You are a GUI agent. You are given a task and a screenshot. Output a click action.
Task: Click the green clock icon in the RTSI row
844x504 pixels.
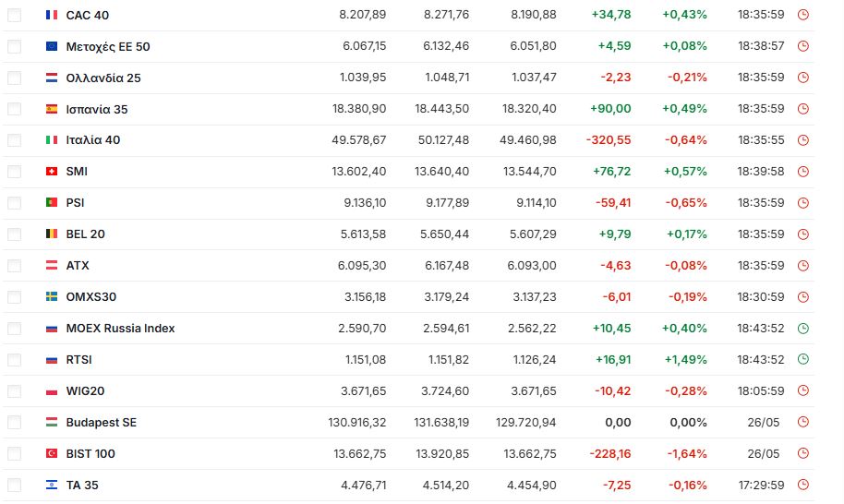[802, 359]
